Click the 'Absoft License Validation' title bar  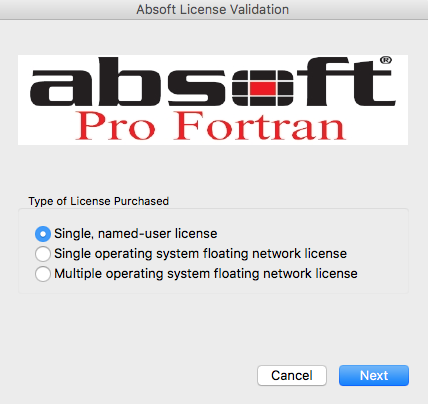213,10
